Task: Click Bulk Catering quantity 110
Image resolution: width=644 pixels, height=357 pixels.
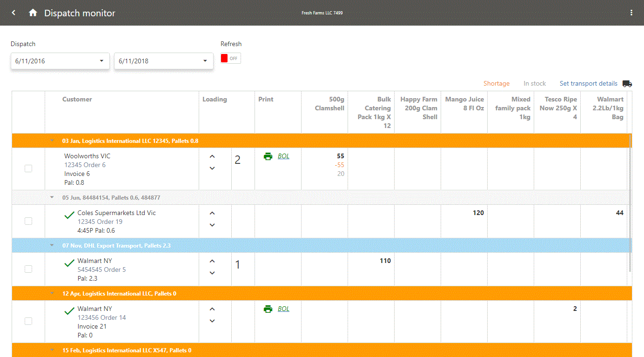Action: tap(385, 261)
